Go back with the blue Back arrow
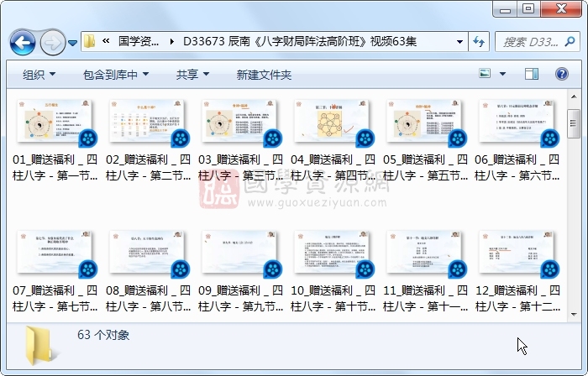The width and height of the screenshot is (588, 376). pyautogui.click(x=23, y=43)
